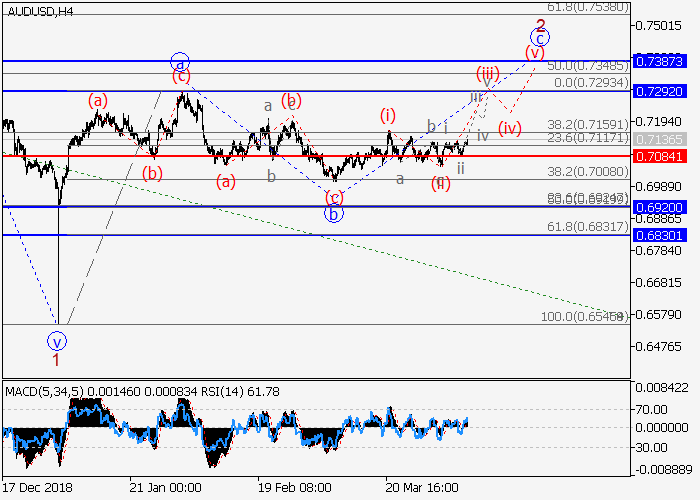The width and height of the screenshot is (700, 500).
Task: Click the red (v) projected wave label
Action: 535,52
